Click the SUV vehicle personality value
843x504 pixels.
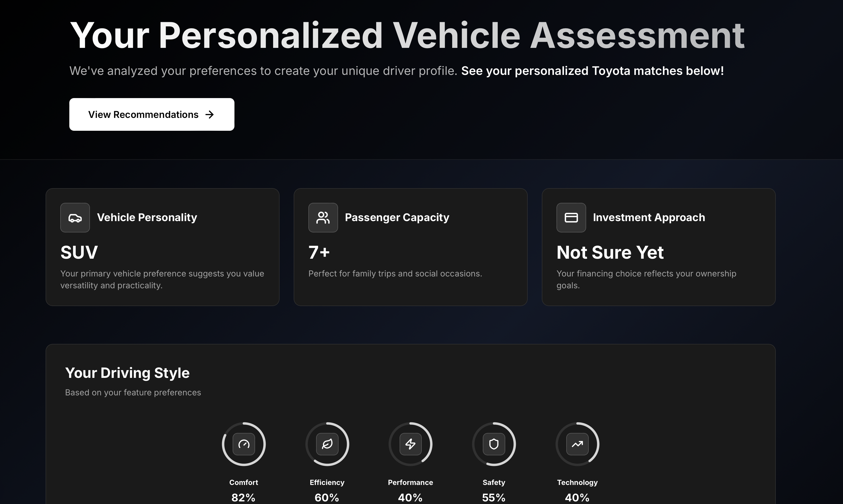(x=79, y=252)
